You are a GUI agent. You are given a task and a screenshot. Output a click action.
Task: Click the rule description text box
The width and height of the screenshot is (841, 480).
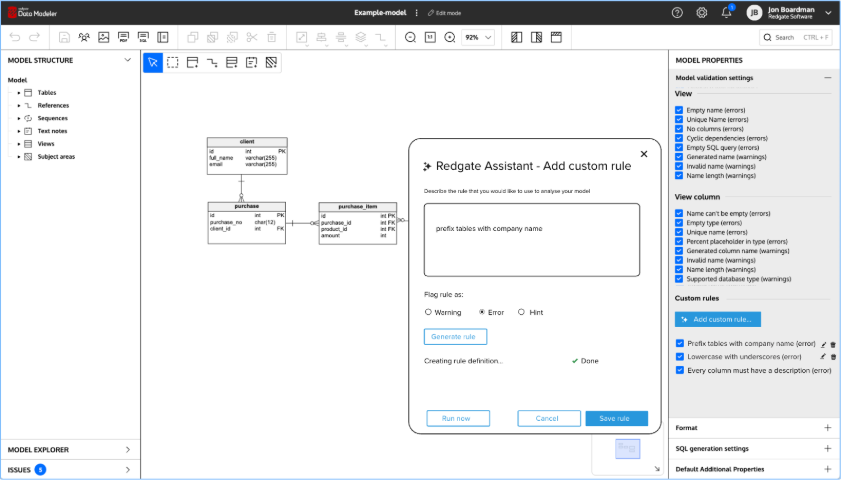(x=531, y=240)
